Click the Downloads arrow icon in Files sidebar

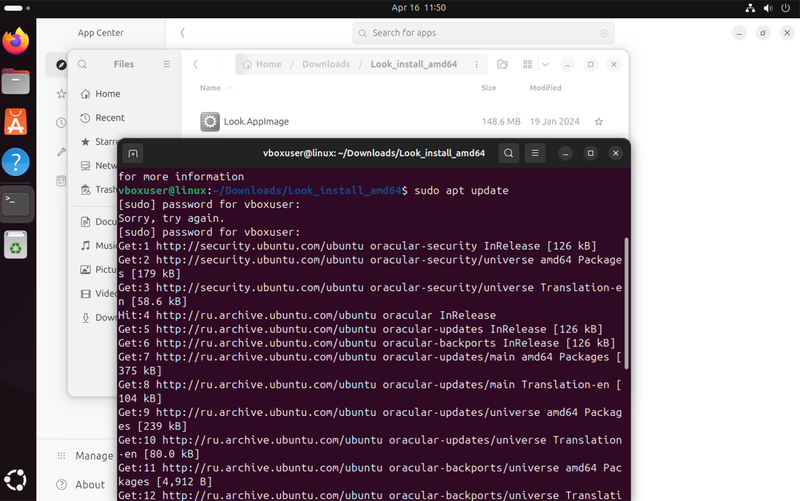pos(85,317)
